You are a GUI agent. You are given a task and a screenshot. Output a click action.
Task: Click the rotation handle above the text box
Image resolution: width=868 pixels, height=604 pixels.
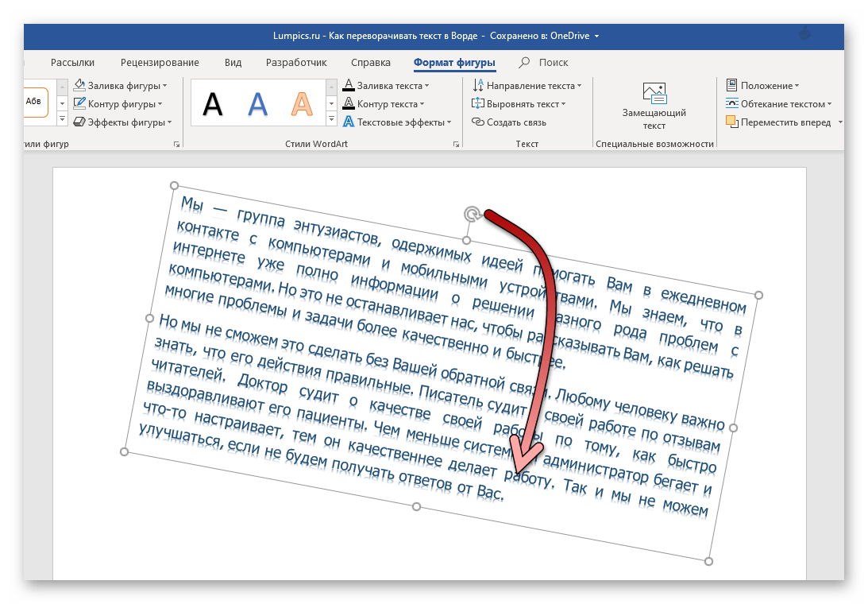click(472, 214)
